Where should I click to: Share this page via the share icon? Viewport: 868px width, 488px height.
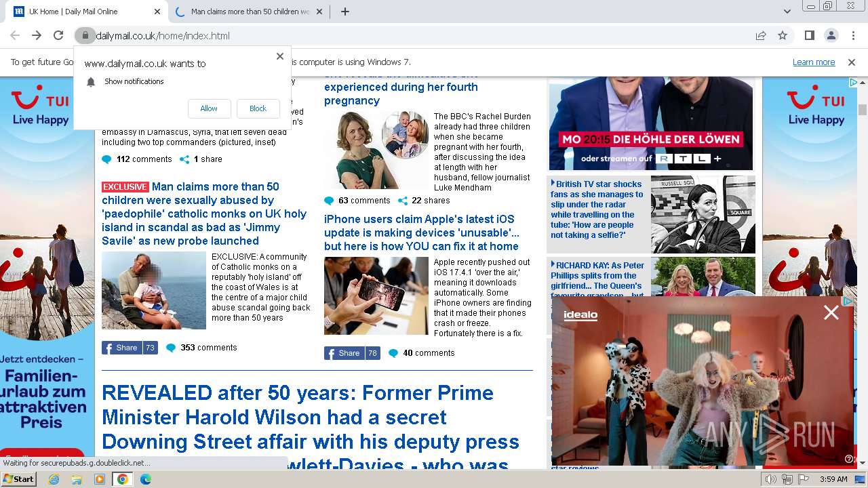761,35
